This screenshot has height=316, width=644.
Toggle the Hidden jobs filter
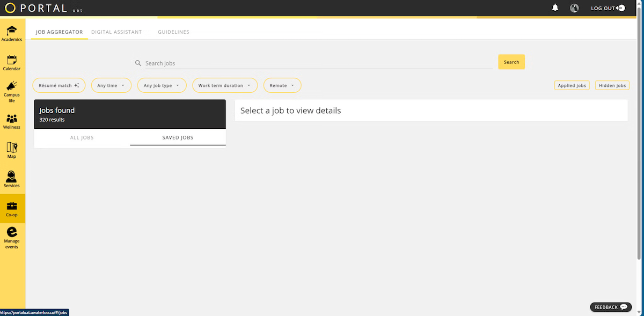(612, 85)
